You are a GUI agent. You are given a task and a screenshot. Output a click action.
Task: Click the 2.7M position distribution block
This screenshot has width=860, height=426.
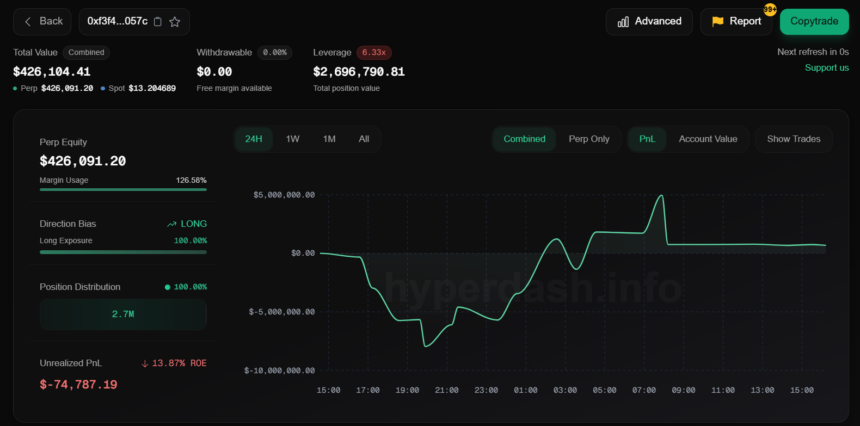(x=123, y=314)
